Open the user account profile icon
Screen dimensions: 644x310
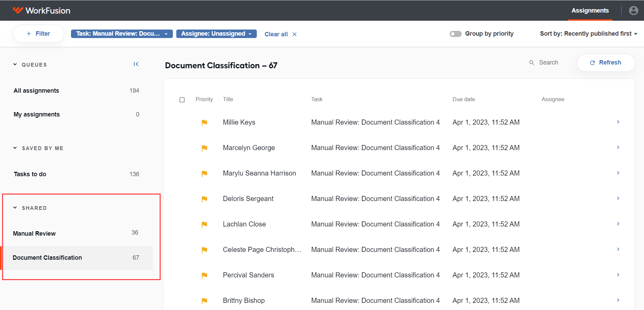[633, 11]
